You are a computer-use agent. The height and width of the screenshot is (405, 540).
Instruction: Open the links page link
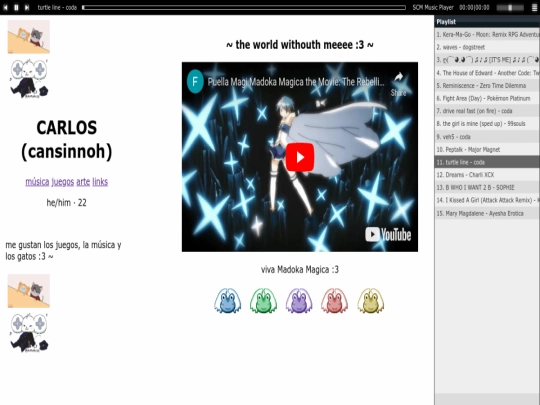(x=100, y=181)
